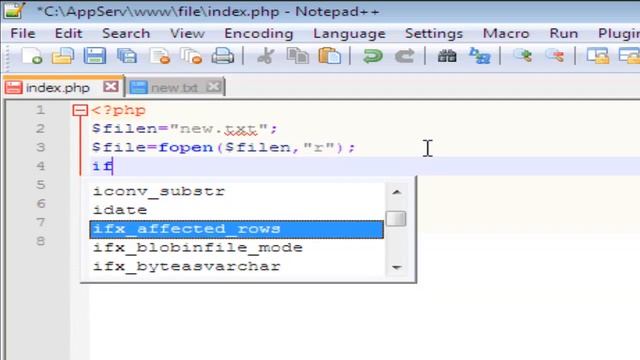This screenshot has width=640, height=360.
Task: Switch to the index.php tab
Action: tap(58, 87)
